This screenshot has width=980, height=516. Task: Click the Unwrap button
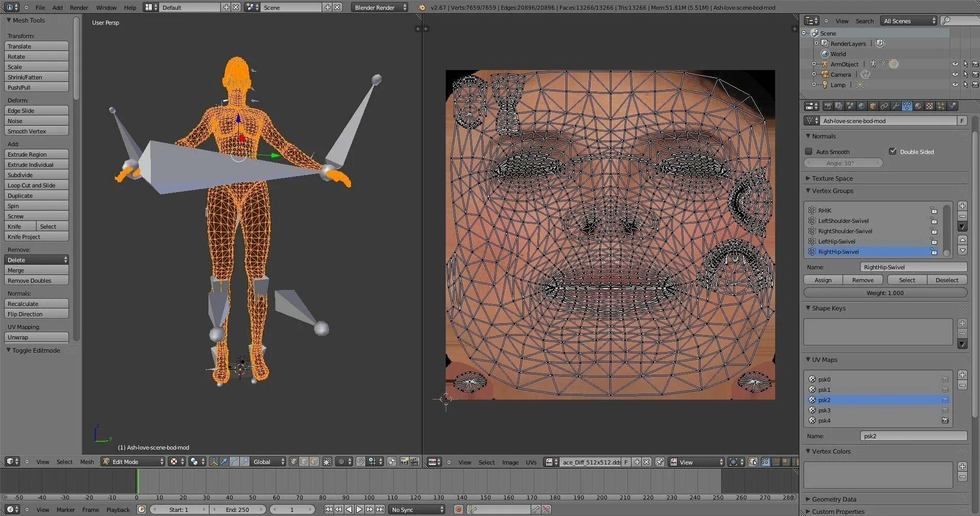coord(37,337)
